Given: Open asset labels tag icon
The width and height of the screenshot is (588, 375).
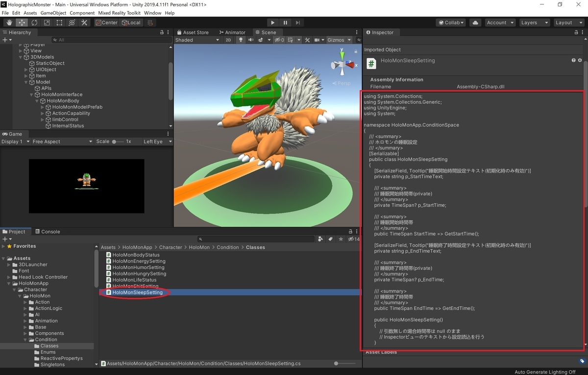Looking at the screenshot, I should click(x=582, y=361).
